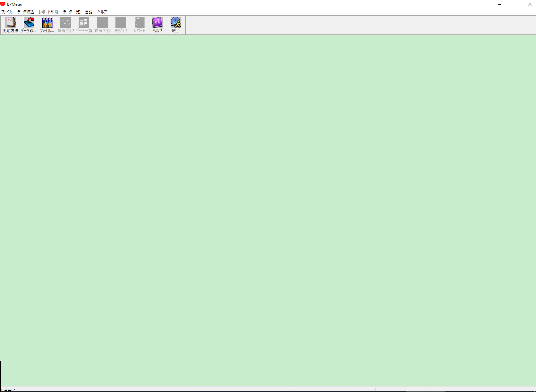
Task: Open the ファイル people icon in the toolbar
Action: [x=47, y=25]
